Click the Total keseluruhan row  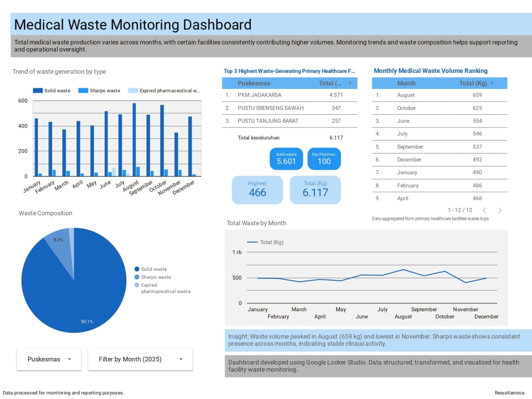pos(289,137)
